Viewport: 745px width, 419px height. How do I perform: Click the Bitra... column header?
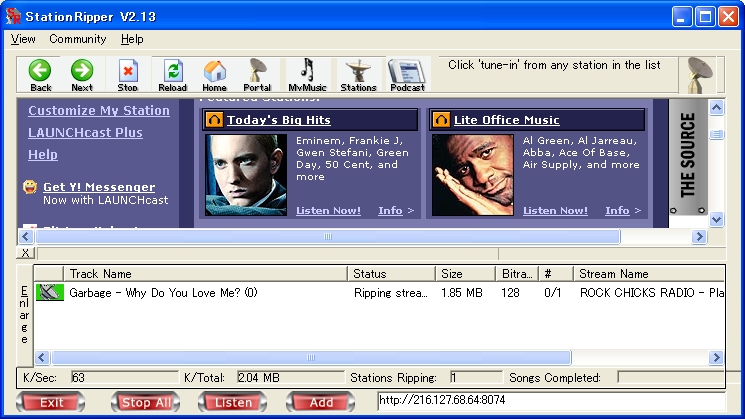(x=517, y=274)
